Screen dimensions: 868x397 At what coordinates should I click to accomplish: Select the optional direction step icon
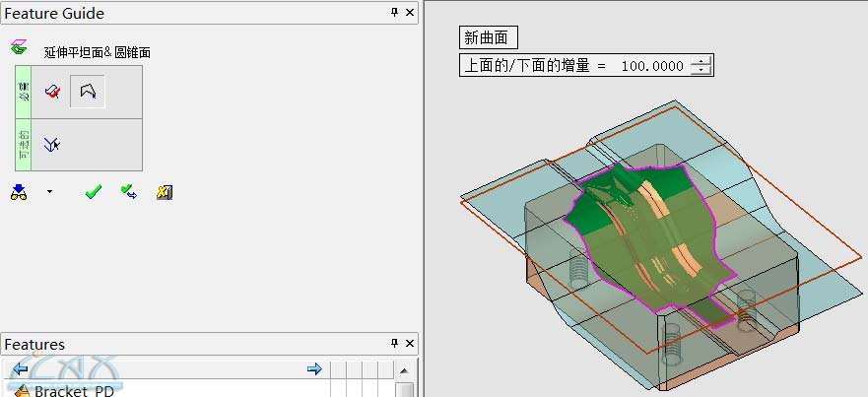pos(52,145)
